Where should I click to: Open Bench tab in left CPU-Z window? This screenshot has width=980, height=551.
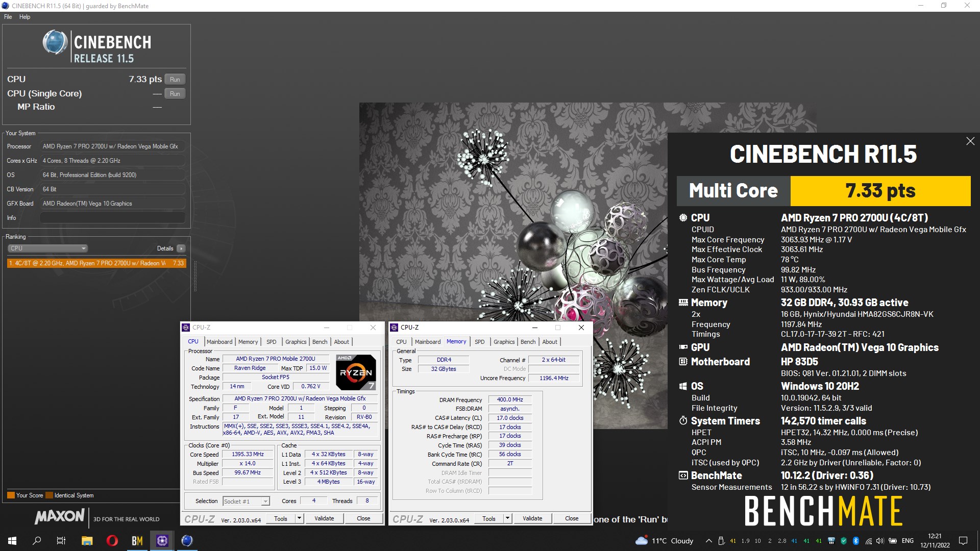coord(320,342)
